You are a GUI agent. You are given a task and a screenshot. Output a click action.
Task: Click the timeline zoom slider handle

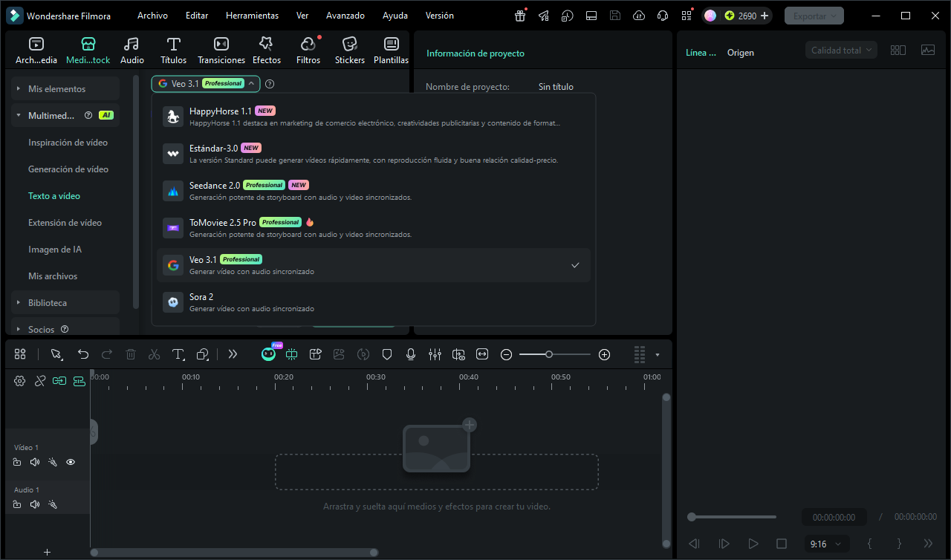click(x=549, y=354)
